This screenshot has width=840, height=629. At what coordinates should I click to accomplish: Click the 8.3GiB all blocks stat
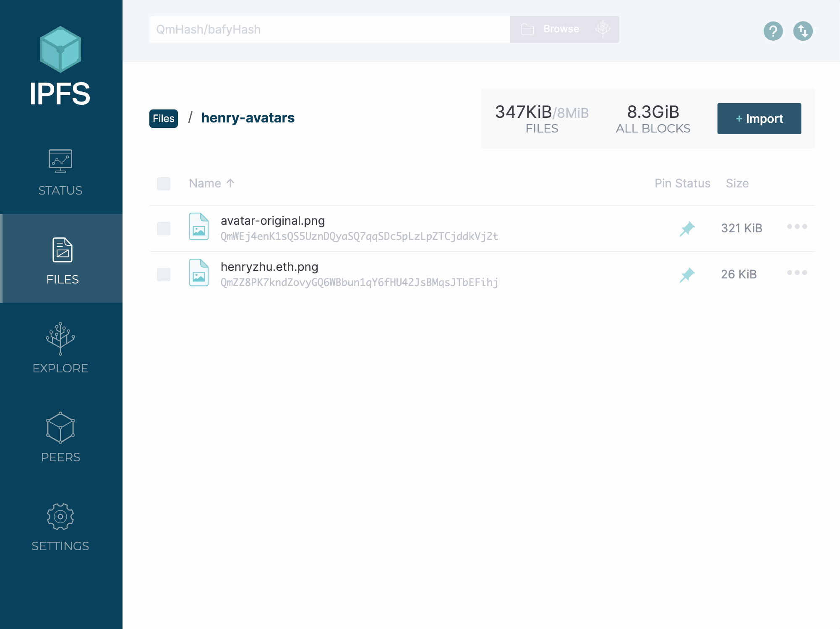pyautogui.click(x=653, y=119)
